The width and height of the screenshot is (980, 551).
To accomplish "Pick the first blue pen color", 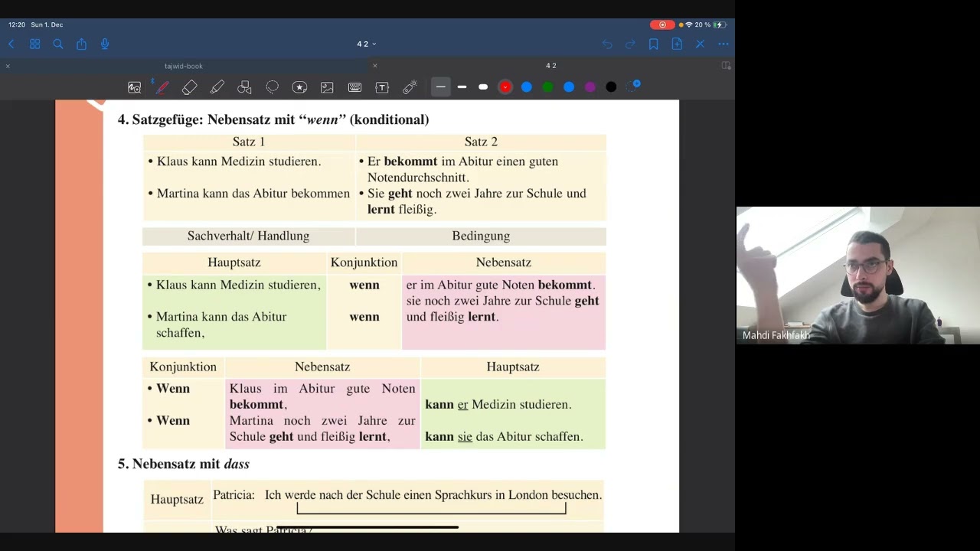I will pyautogui.click(x=527, y=87).
